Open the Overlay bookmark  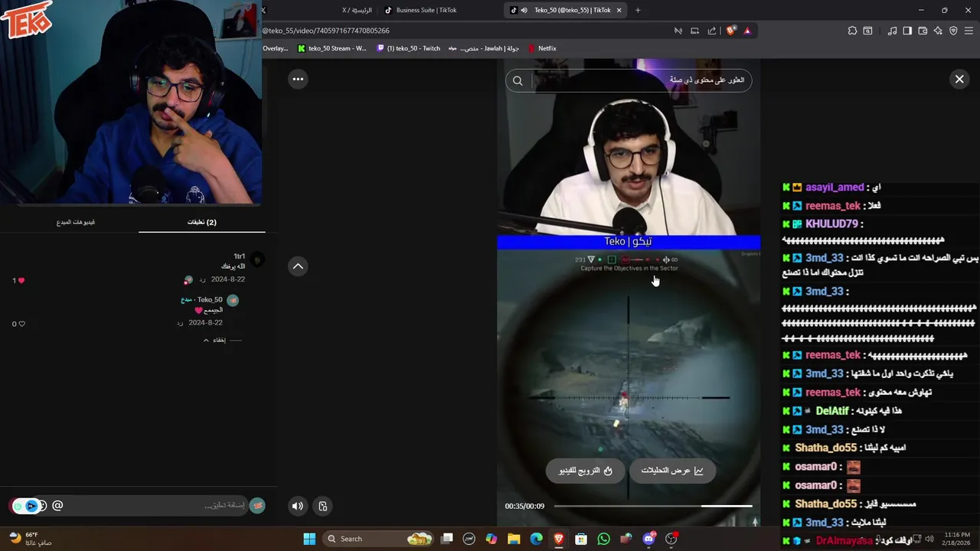pos(276,48)
